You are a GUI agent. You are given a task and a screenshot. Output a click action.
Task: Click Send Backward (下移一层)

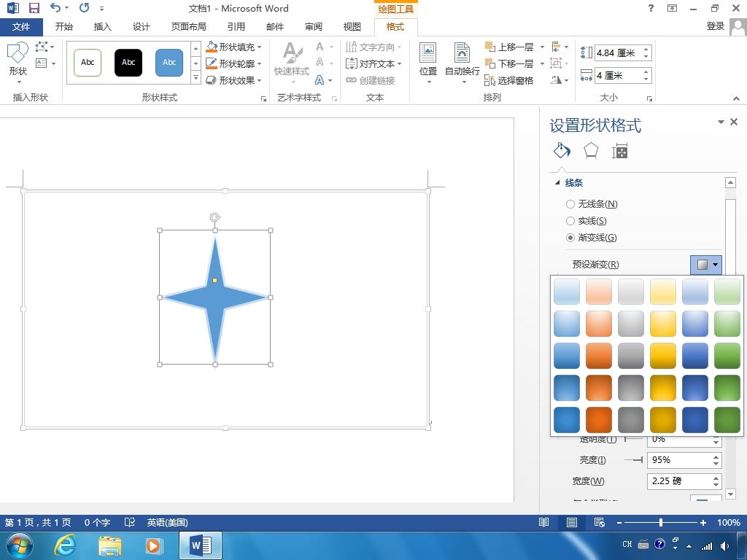tap(508, 63)
